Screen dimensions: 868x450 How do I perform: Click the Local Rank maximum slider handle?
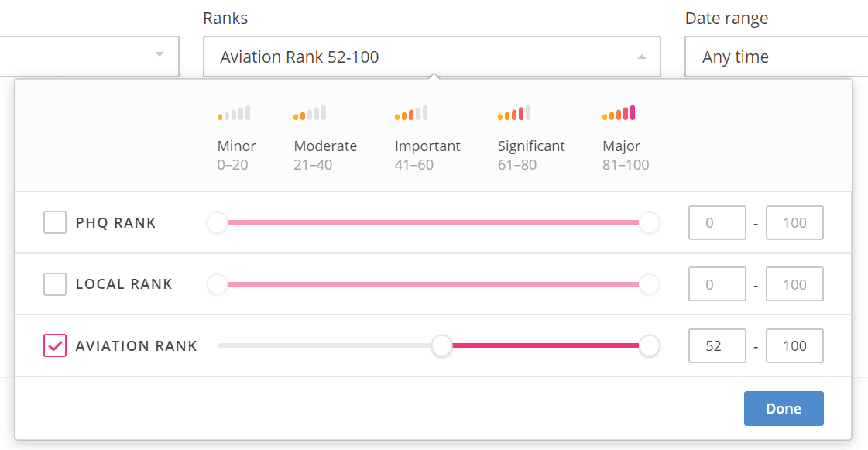coord(649,284)
